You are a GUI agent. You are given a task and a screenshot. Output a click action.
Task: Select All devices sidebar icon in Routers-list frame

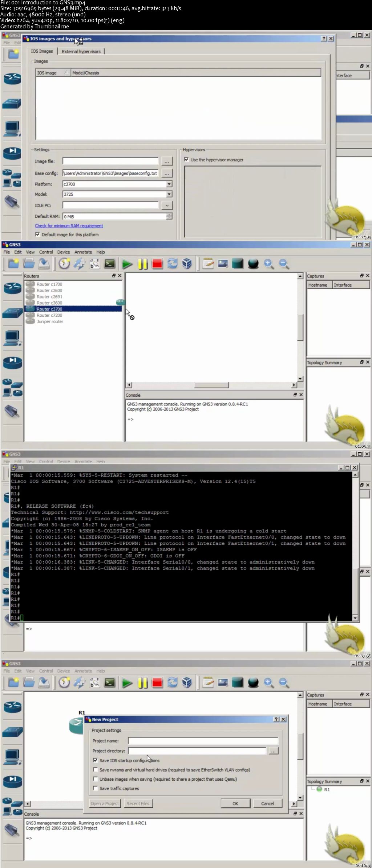tap(12, 387)
